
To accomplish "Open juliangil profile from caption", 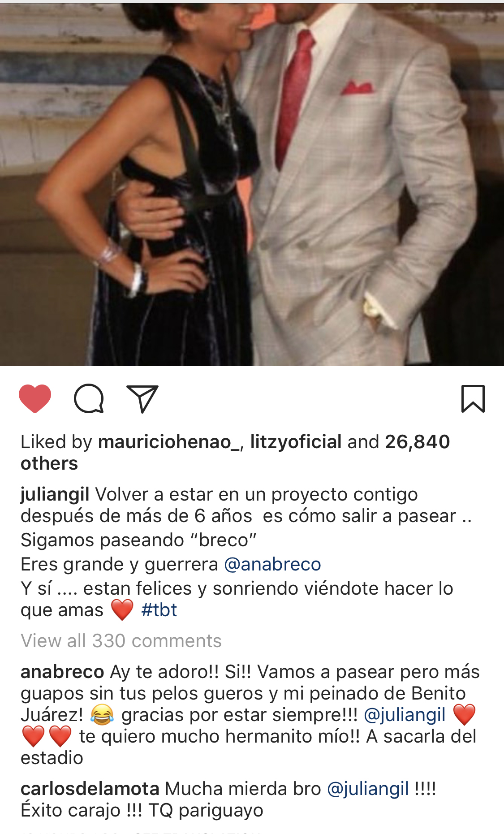I will pyautogui.click(x=55, y=495).
